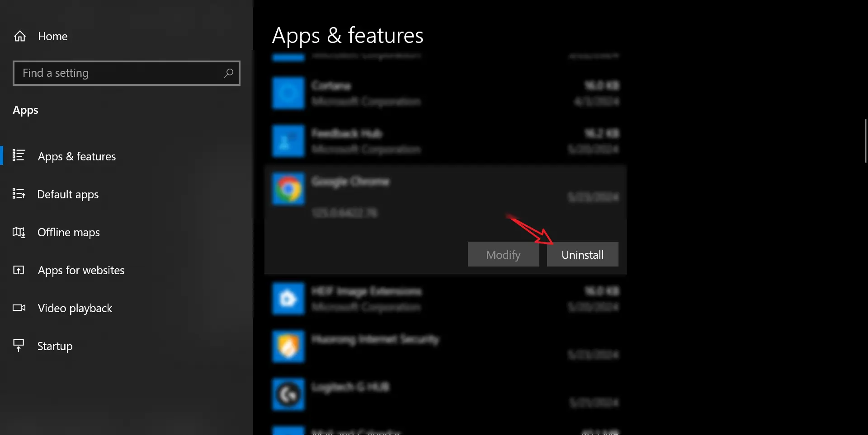
Task: Click the Modify button for Google Chrome
Action: click(x=504, y=254)
